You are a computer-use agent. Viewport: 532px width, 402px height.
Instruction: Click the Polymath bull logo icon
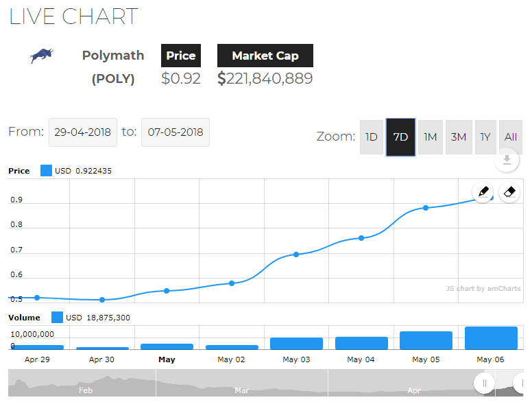pyautogui.click(x=42, y=56)
